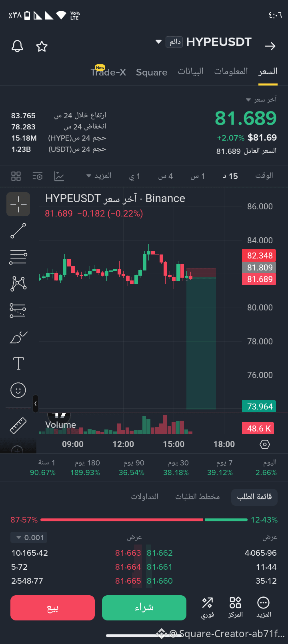The height and width of the screenshot is (644, 288).
Task: Click the ask price 81.665
Action: click(x=128, y=581)
